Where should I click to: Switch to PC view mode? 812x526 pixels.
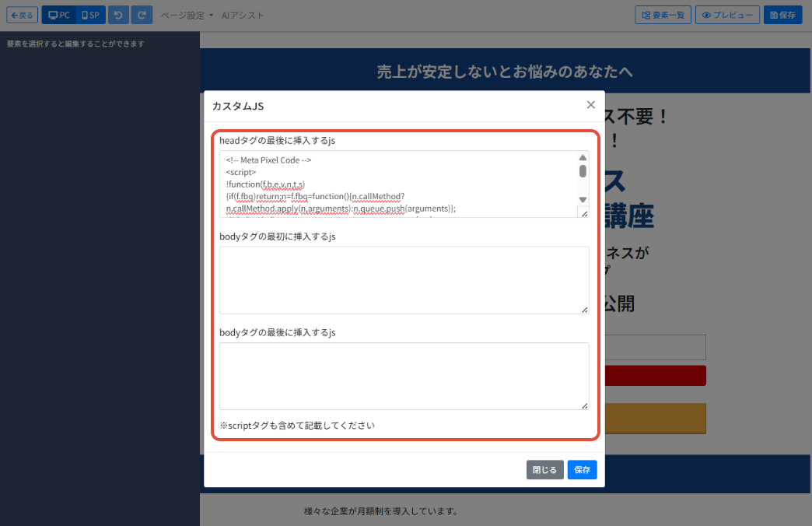[x=58, y=15]
